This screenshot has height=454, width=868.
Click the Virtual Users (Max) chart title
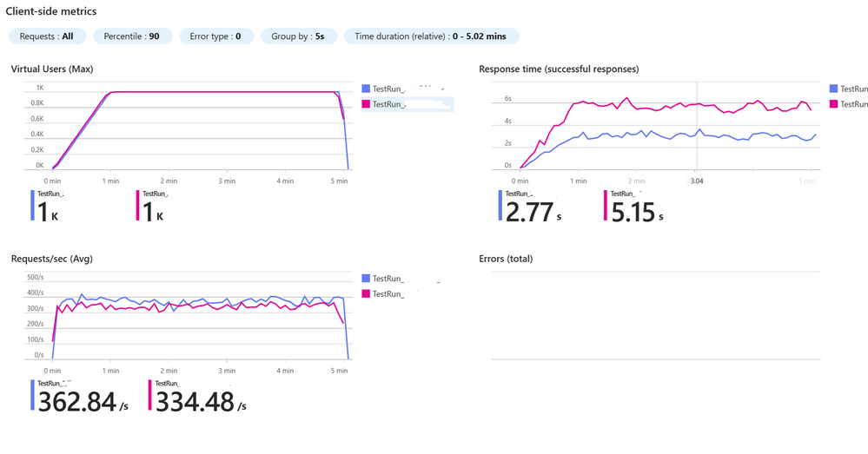click(52, 69)
